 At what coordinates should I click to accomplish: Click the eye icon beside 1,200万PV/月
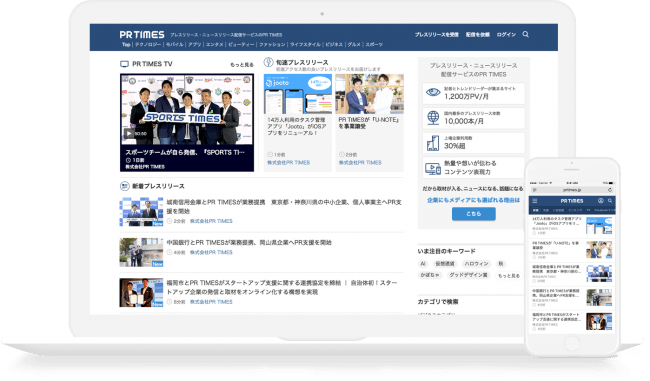(x=433, y=92)
